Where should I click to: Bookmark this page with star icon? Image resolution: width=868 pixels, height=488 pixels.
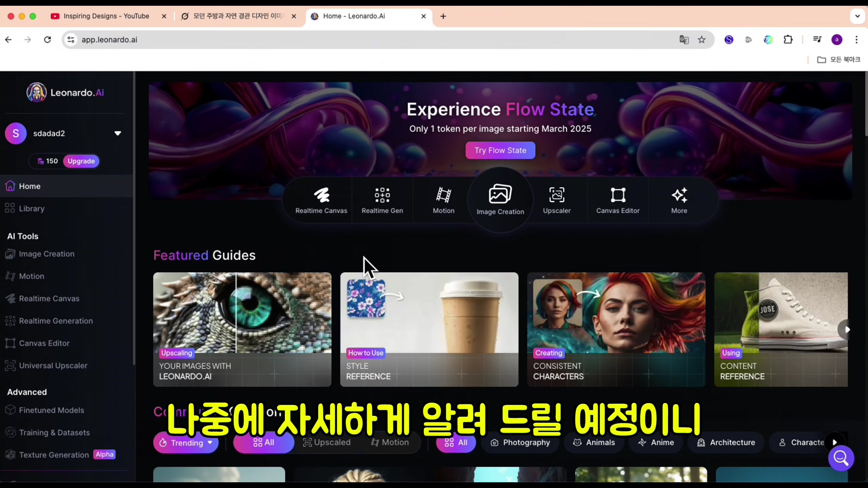(701, 40)
